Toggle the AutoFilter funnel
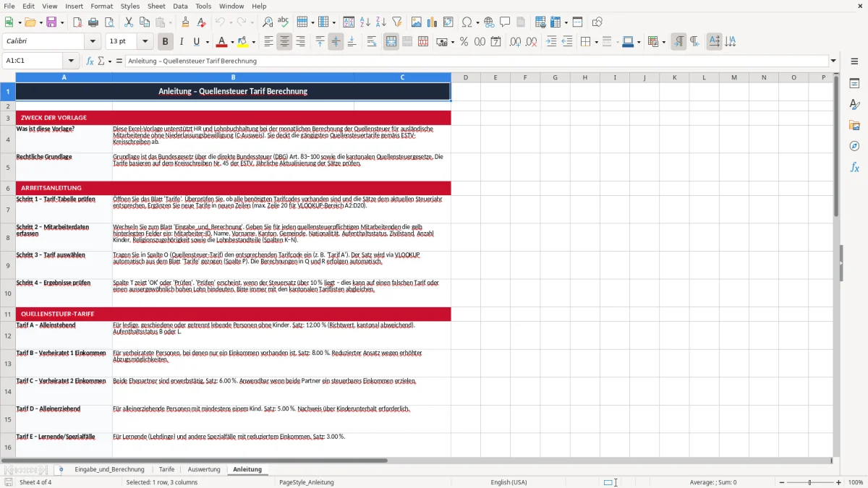 (x=397, y=22)
